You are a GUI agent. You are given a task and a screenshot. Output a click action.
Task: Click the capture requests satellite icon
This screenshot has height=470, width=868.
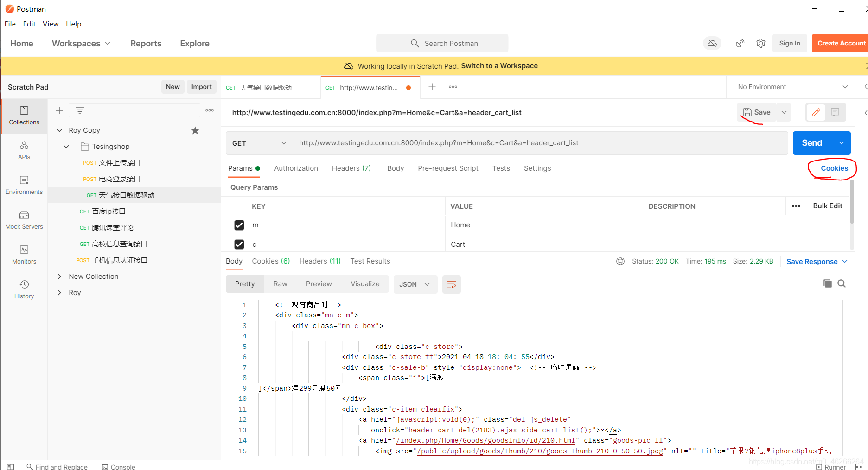point(740,43)
